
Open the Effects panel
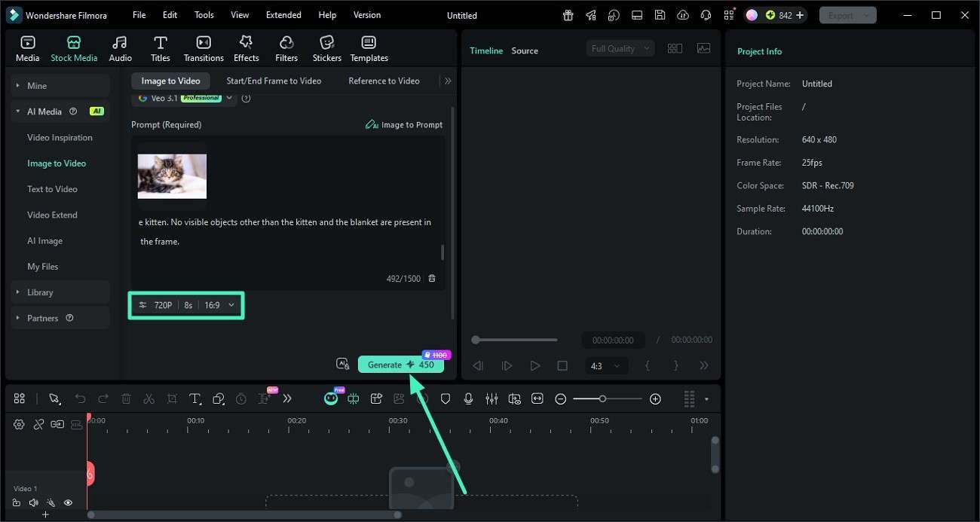[246, 47]
